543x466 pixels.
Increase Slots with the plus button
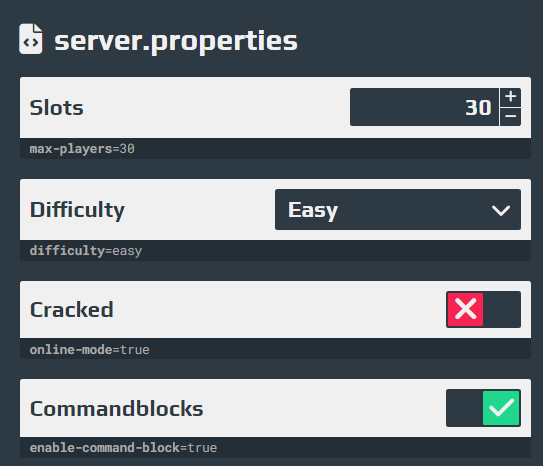click(510, 97)
